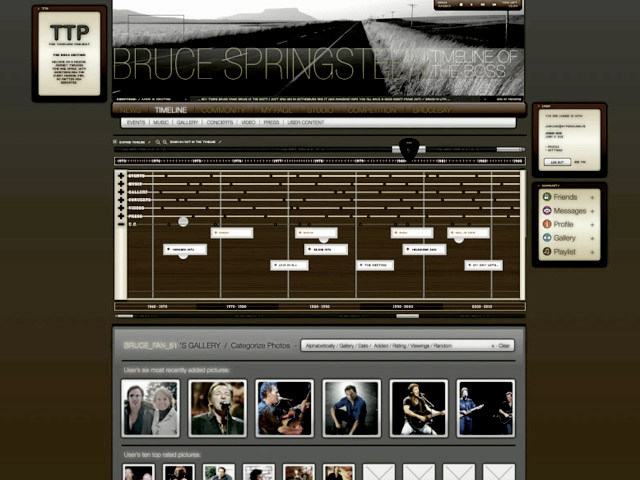The width and height of the screenshot is (640, 480).
Task: Click the guitar pick timeline slider handle
Action: point(409,149)
